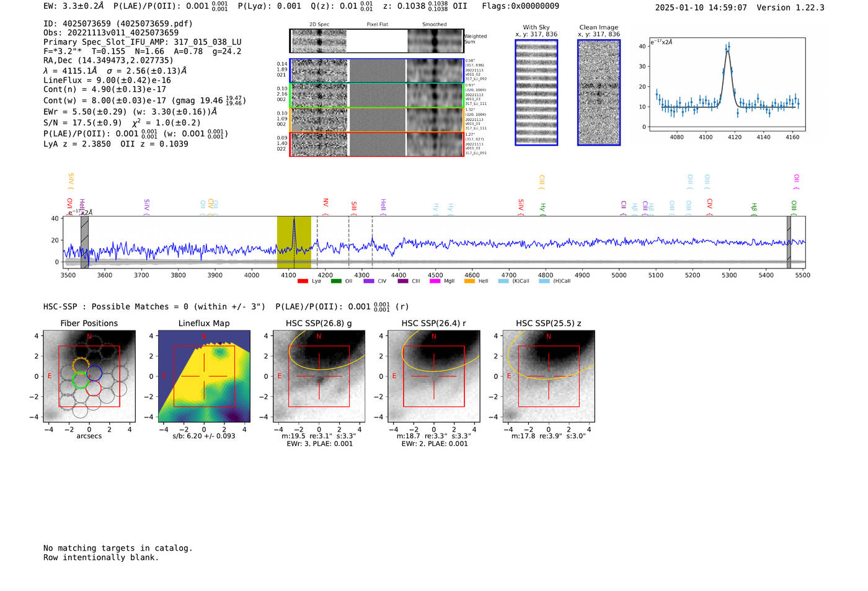The width and height of the screenshot is (868, 591).
Task: Select the green-outlined 2D spectrum row
Action: point(377,96)
